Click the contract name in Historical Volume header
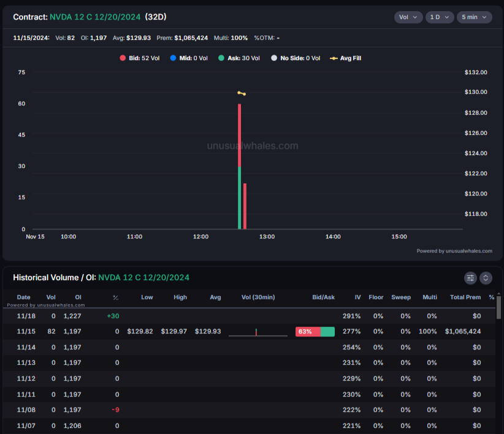Screen dimensions: 504x434 click(x=143, y=278)
